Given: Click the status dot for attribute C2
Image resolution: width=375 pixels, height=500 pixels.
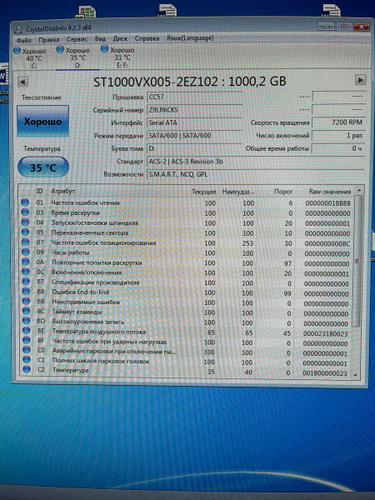Looking at the screenshot, I should coord(27,369).
